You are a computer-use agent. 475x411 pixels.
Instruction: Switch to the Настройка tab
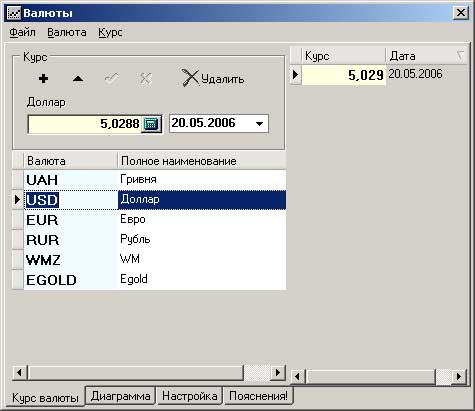coord(190,396)
